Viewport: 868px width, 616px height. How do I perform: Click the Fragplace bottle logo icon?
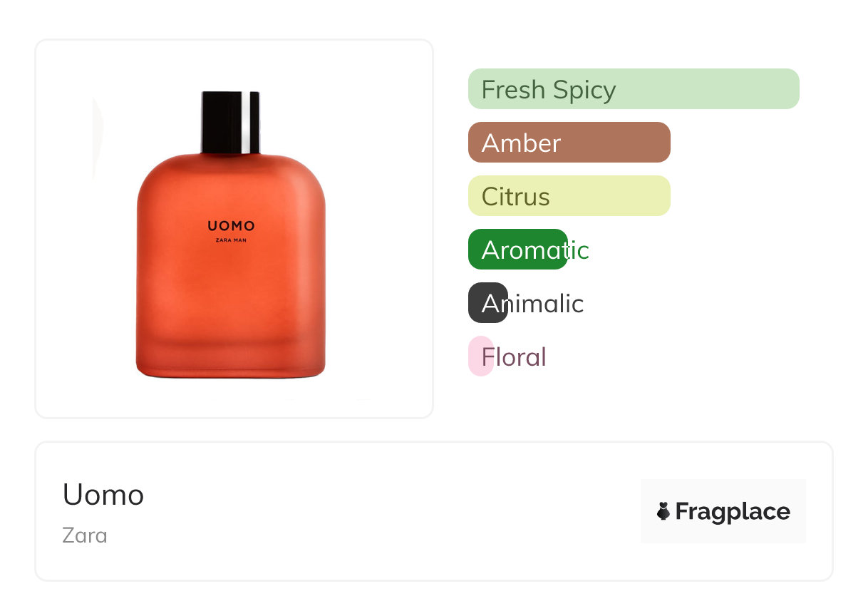663,511
